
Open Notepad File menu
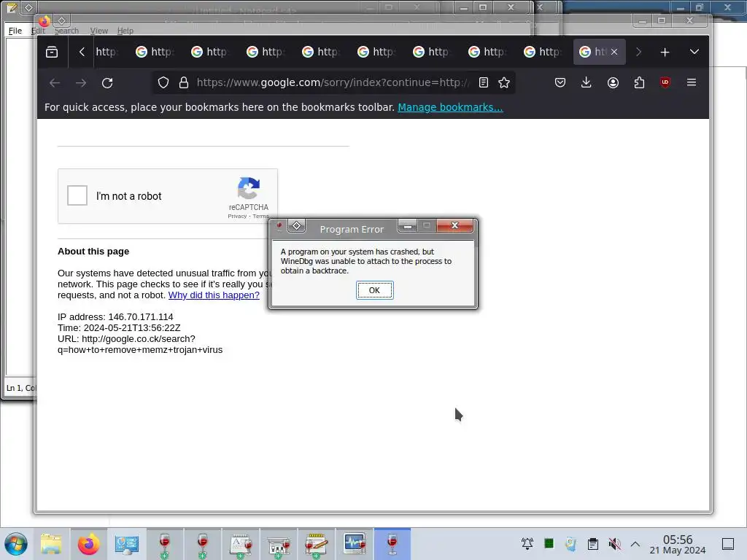point(15,31)
